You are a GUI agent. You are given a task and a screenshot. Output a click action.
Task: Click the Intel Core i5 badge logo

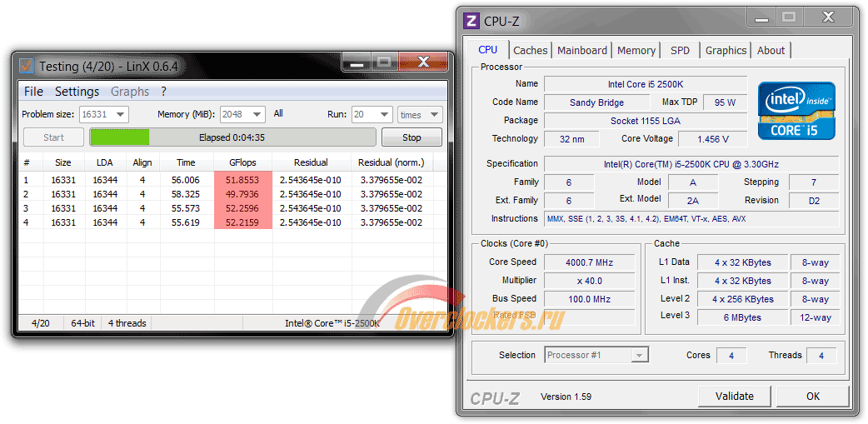click(796, 111)
